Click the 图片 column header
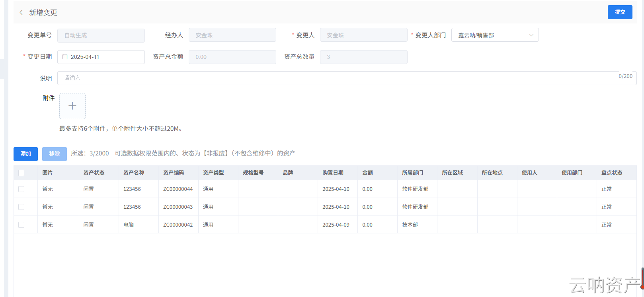This screenshot has height=297, width=644. point(47,173)
